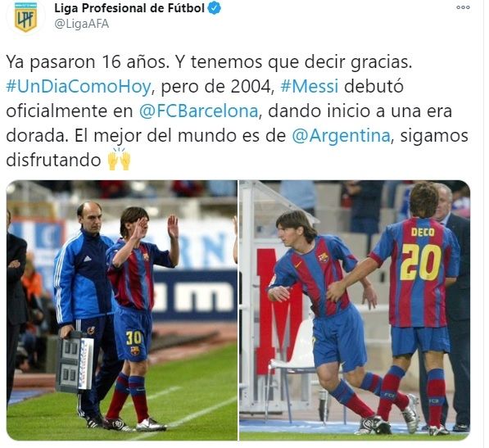Image resolution: width=489 pixels, height=448 pixels.
Task: Click the Barcelona crest on Messi's shirt, right photo
Action: click(x=323, y=257)
